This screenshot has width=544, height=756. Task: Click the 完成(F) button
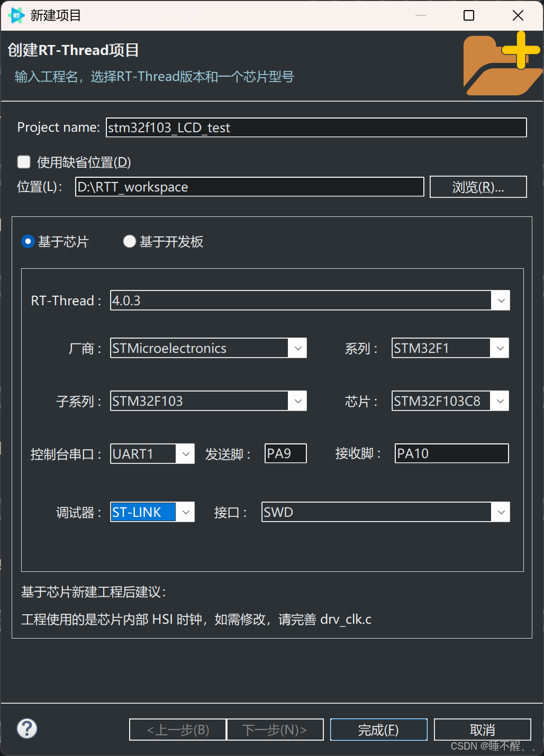[x=379, y=730]
